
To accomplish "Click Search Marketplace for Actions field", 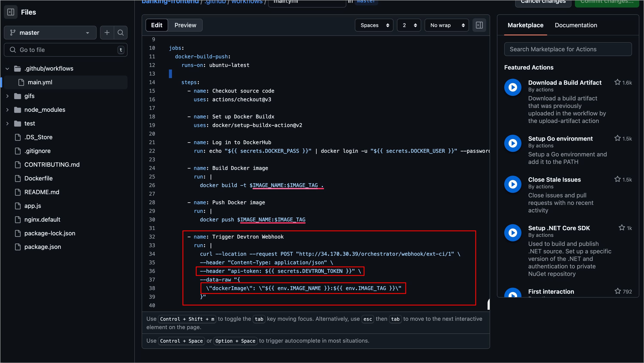I will 568,49.
